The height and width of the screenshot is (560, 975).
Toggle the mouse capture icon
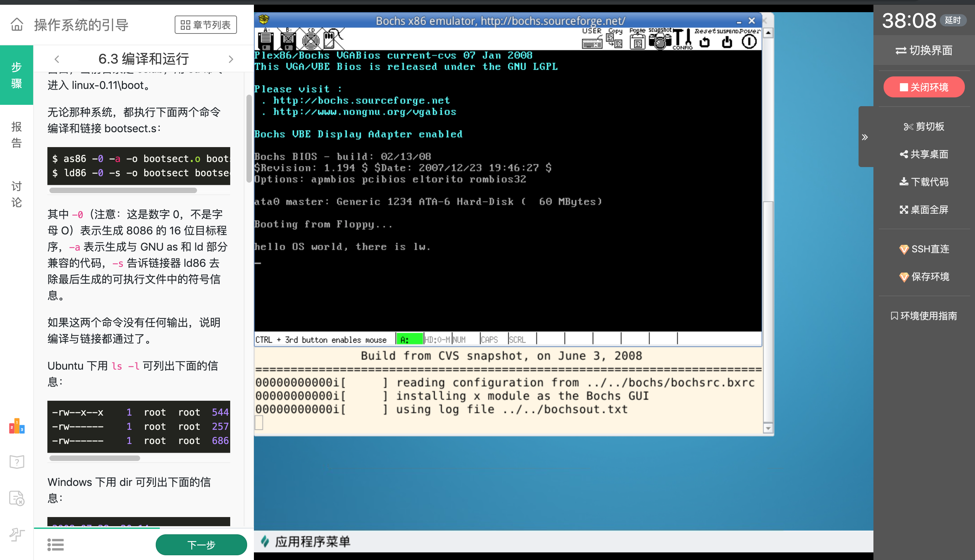tap(331, 39)
